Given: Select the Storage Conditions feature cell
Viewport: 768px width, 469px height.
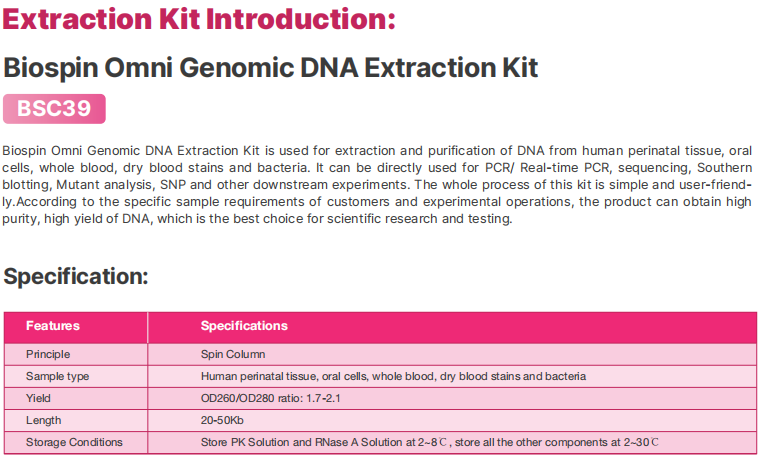Looking at the screenshot, I should click(x=74, y=442).
